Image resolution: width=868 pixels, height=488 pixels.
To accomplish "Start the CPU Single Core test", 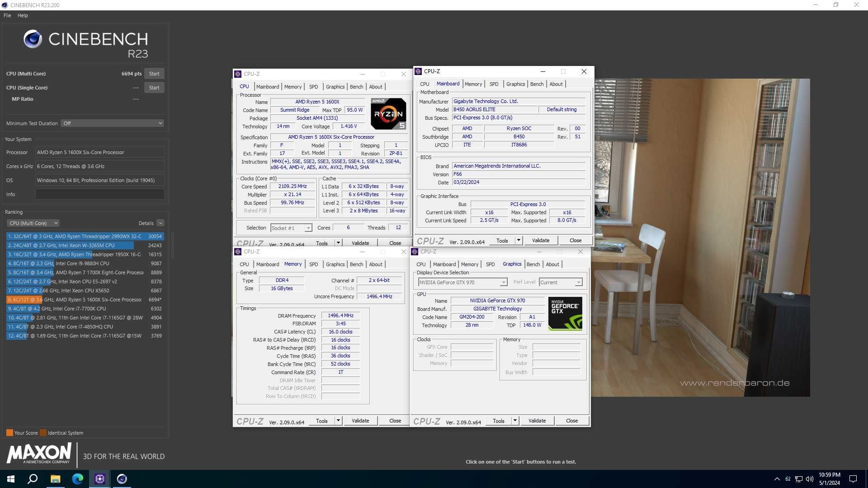I will (x=154, y=88).
